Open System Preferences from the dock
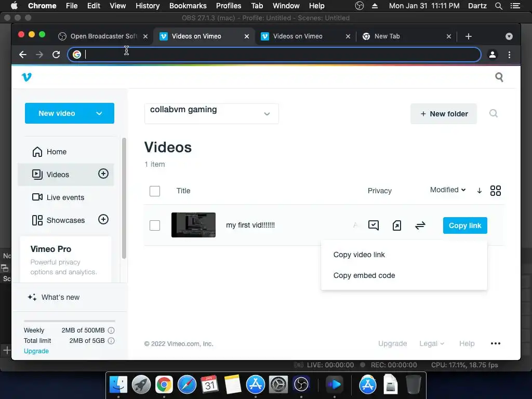532x399 pixels. (278, 384)
